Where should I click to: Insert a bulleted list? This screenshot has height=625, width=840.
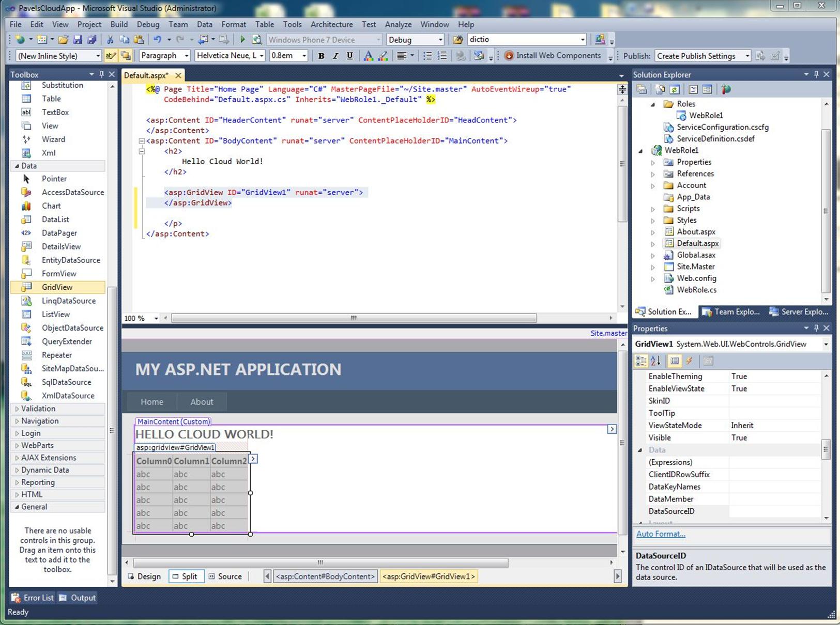pos(427,56)
